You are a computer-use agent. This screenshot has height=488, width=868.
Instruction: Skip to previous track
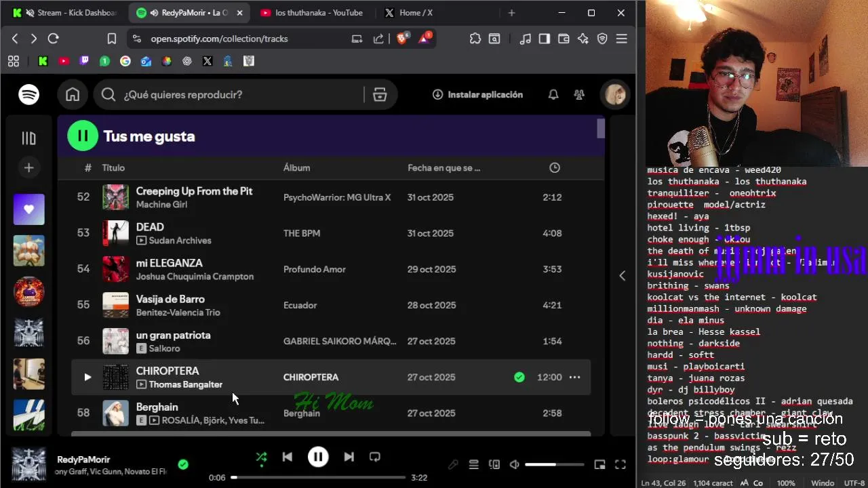tap(288, 457)
